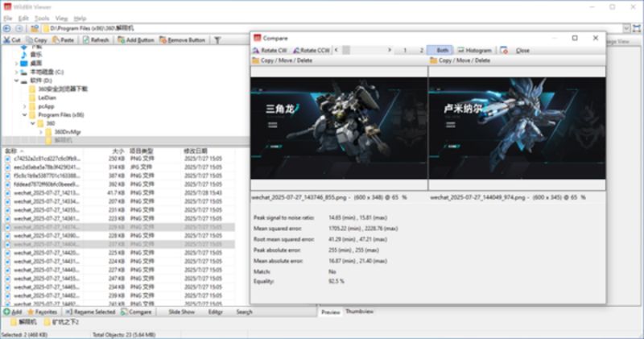Click the Add Button toolbar icon
The image size is (644, 339).
[135, 39]
